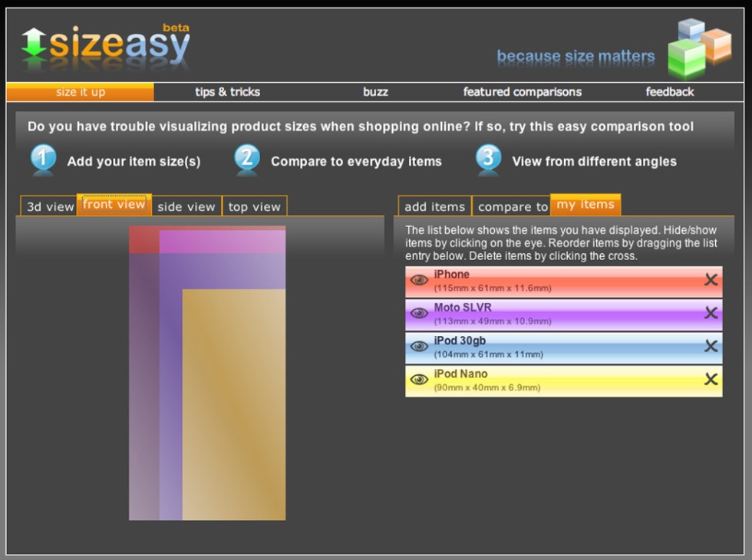Image resolution: width=752 pixels, height=560 pixels.
Task: Hide iPod 30gb with the eye icon
Action: [x=419, y=346]
